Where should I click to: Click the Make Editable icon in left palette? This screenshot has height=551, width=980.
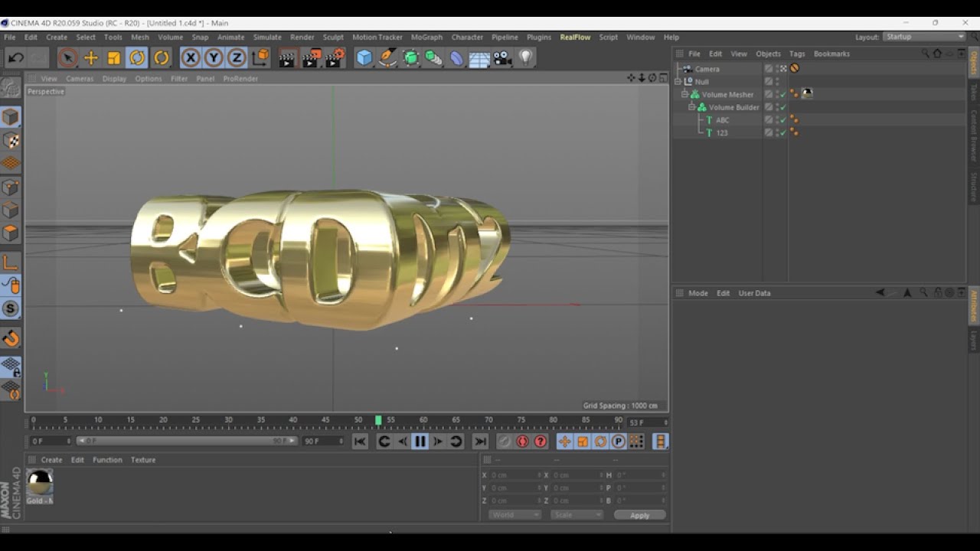point(11,88)
